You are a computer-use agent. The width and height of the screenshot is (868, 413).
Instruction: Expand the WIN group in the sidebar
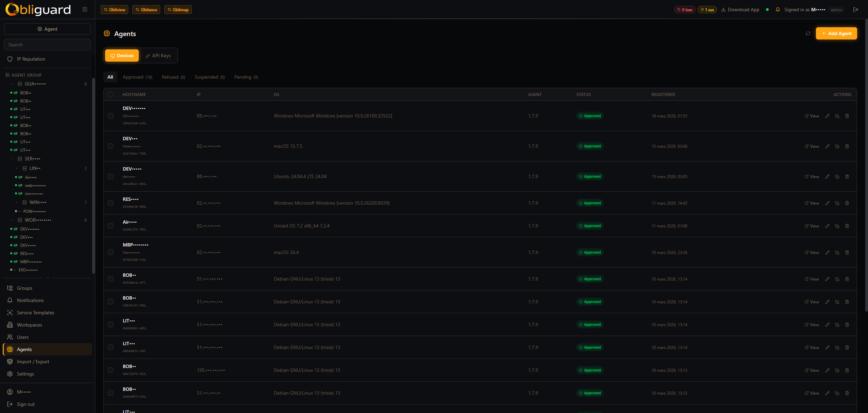point(17,202)
